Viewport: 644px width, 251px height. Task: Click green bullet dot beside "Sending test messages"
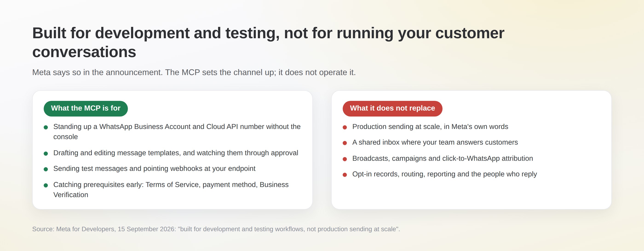46,169
